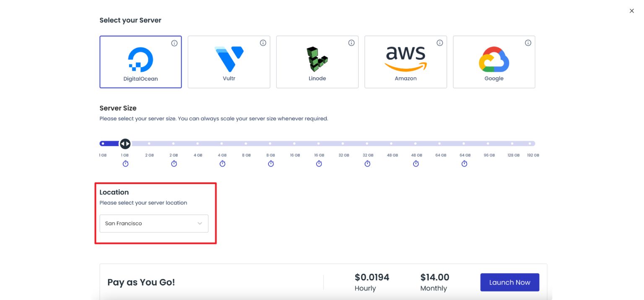Pick the Amazon AWS server card
Screen dimensions: 644x300
[405, 62]
